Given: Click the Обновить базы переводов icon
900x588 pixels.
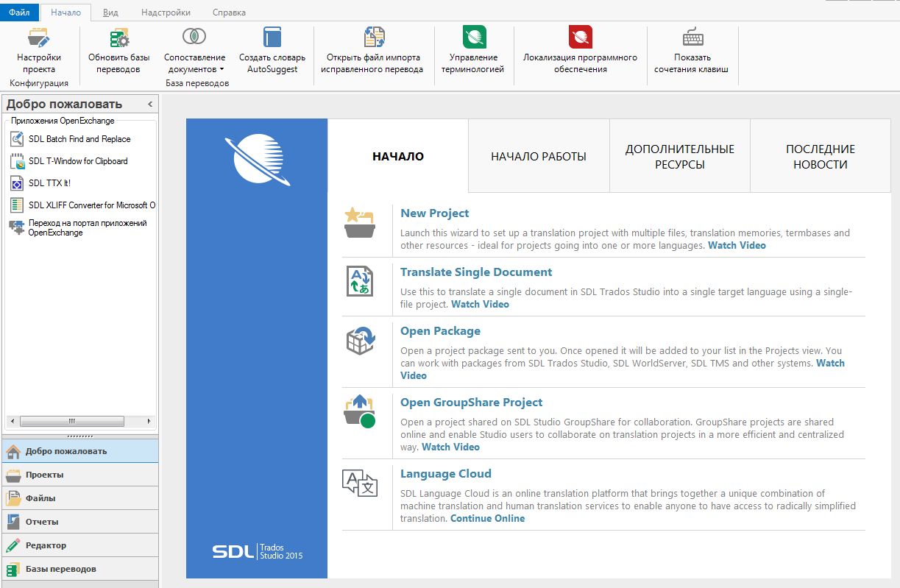Looking at the screenshot, I should (119, 38).
